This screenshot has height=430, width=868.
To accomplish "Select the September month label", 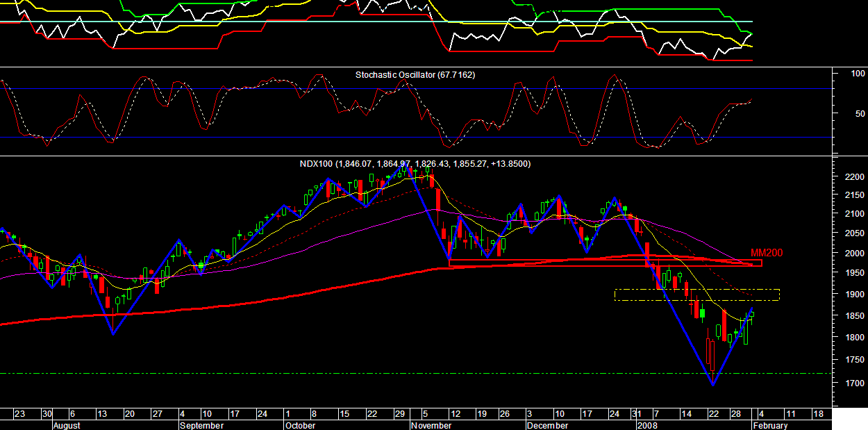I will (x=202, y=425).
